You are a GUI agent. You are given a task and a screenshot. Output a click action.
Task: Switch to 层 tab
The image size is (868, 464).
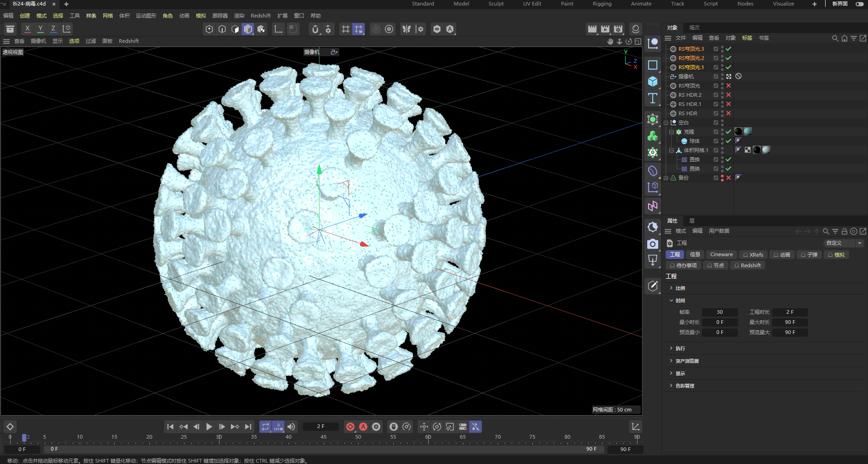coord(691,221)
